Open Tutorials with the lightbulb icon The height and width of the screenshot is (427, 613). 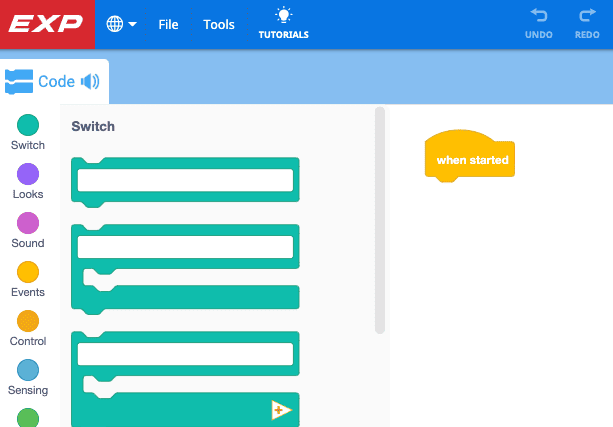(x=285, y=24)
